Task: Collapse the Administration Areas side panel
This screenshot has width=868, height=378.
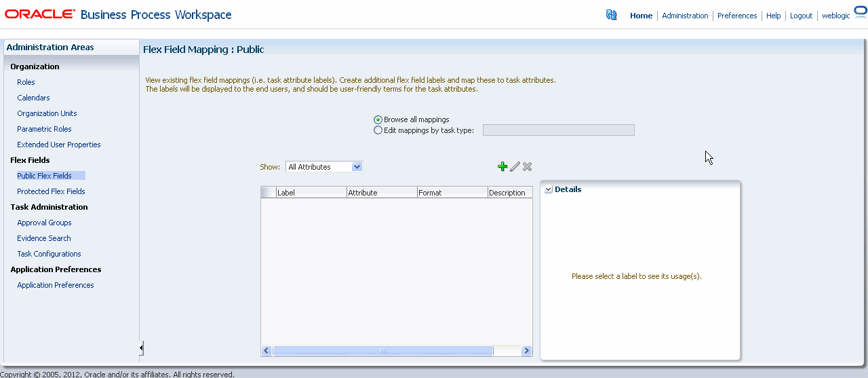Action: (141, 348)
